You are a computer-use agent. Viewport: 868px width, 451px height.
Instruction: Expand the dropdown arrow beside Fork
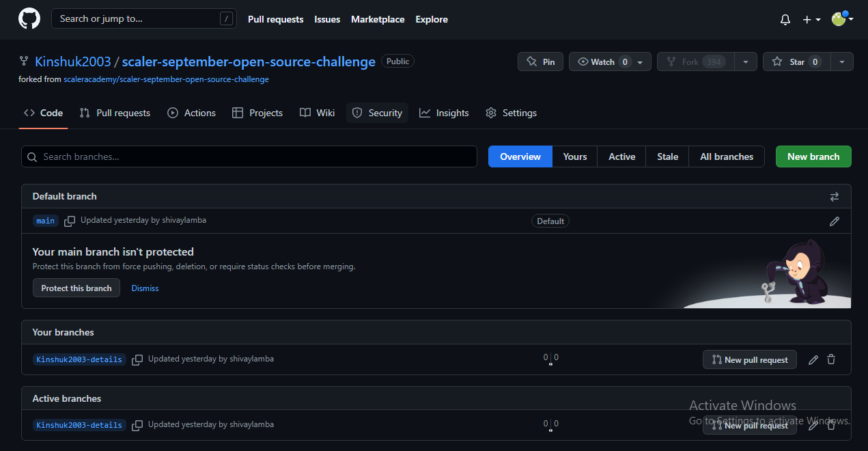(x=746, y=61)
